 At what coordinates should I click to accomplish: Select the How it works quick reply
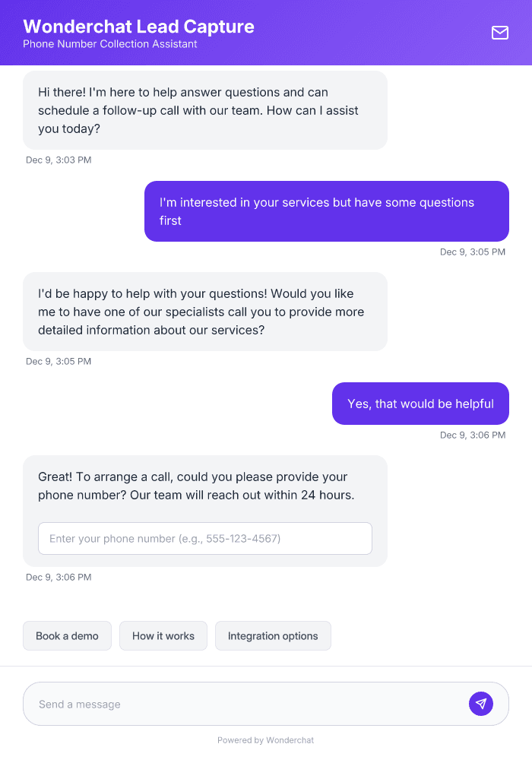[163, 635]
